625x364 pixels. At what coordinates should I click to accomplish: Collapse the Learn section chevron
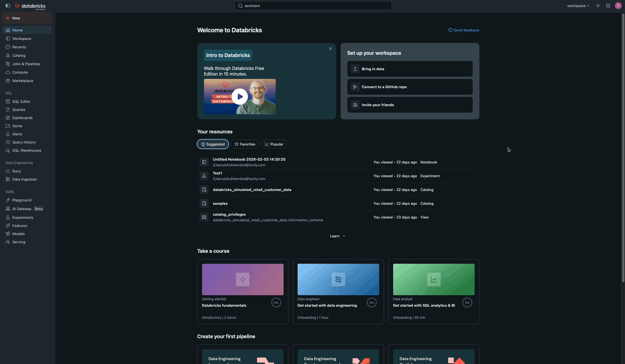tap(344, 236)
